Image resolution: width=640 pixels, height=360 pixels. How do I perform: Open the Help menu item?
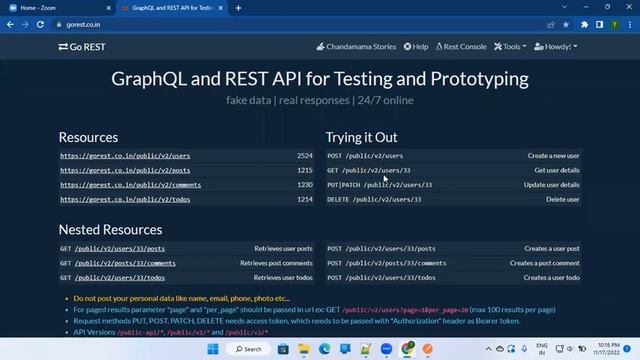[416, 47]
